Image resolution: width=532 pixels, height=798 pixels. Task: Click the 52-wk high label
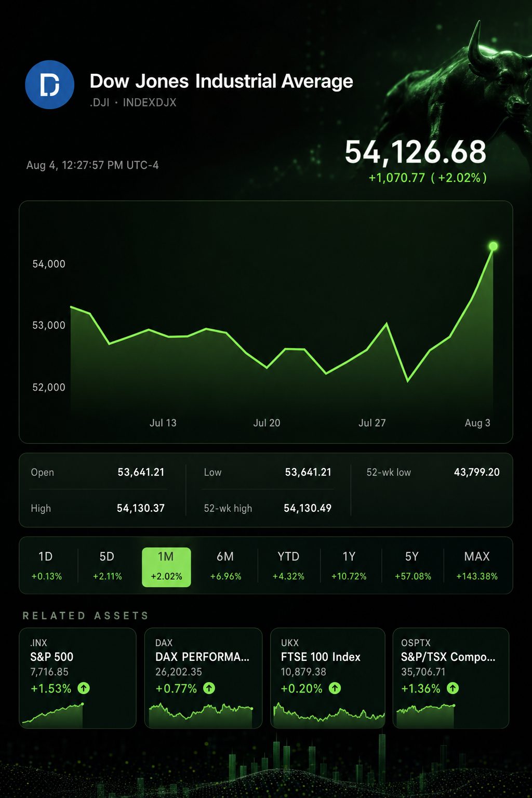coord(228,509)
